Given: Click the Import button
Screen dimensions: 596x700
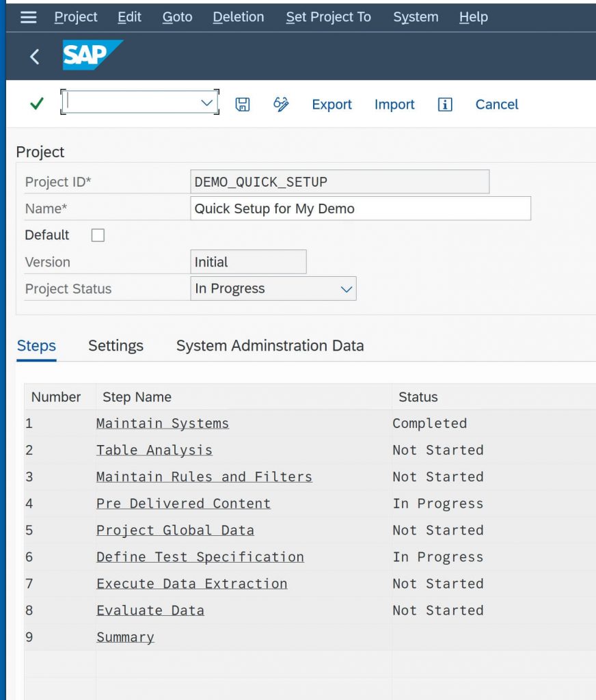Looking at the screenshot, I should [394, 105].
